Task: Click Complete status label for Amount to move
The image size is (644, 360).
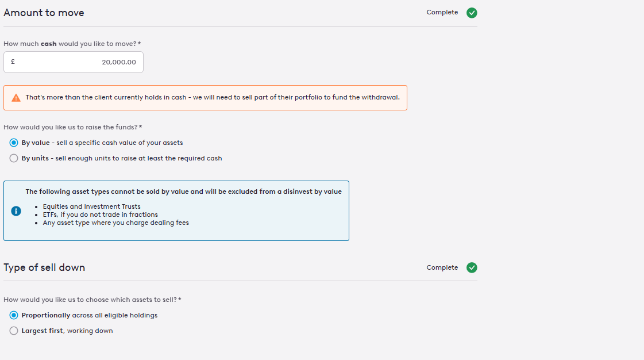Action: click(x=442, y=13)
